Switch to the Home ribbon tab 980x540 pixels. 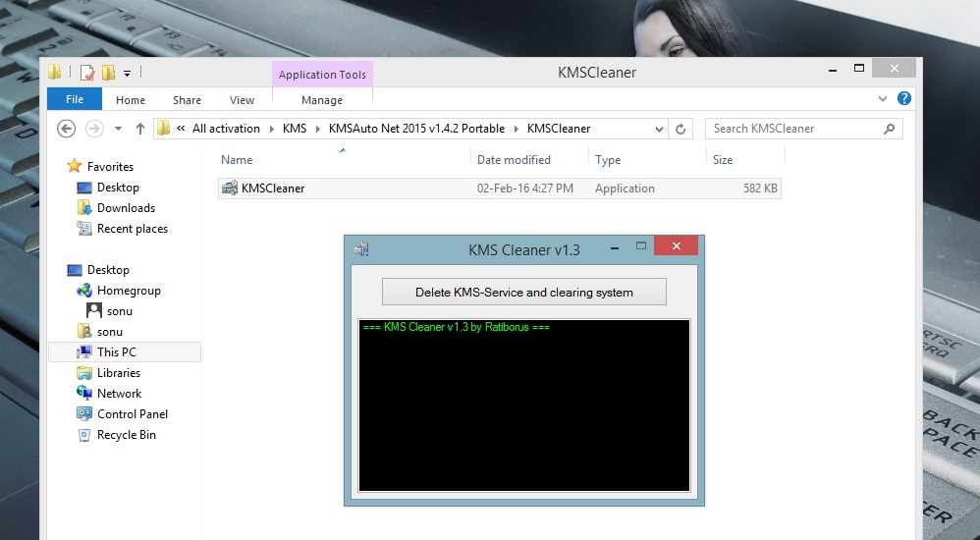130,100
